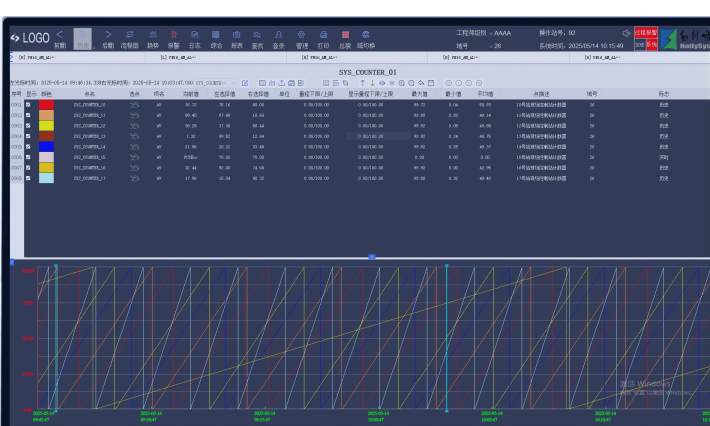The height and width of the screenshot is (426, 710).
Task: Open line style selector for SYS_COUNTER_12
Action: [x=134, y=125]
